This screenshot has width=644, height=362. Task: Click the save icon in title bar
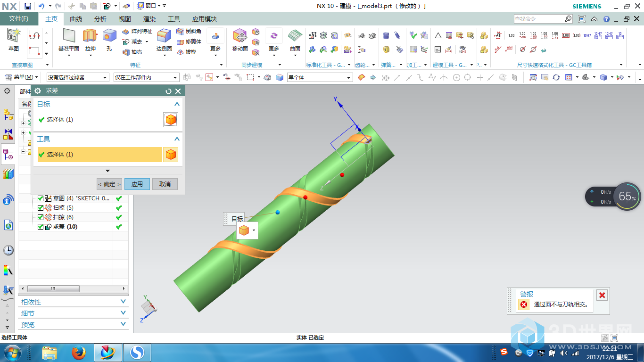coord(28,6)
